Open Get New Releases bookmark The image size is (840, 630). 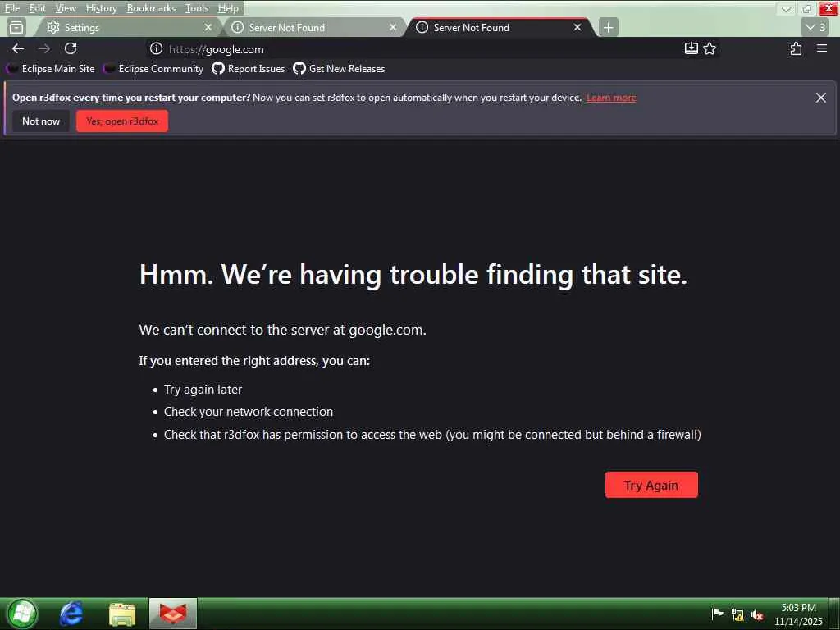click(x=339, y=69)
